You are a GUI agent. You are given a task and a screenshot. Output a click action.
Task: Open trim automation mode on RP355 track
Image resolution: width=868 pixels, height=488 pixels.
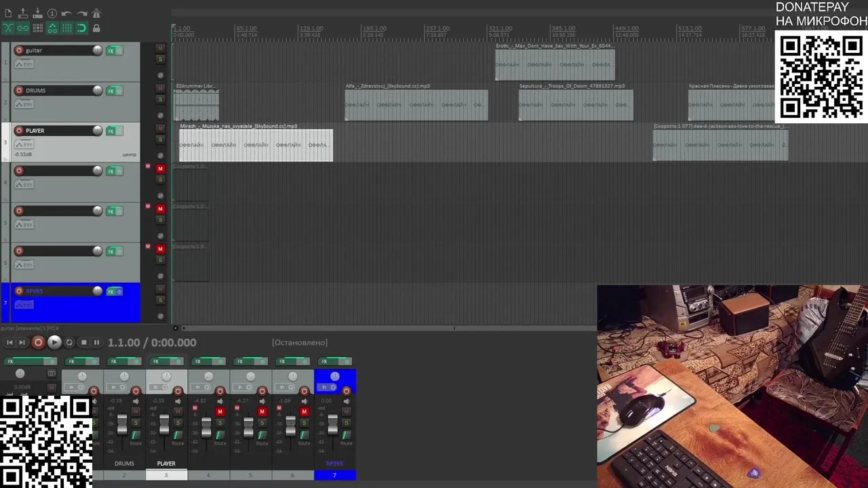24,305
